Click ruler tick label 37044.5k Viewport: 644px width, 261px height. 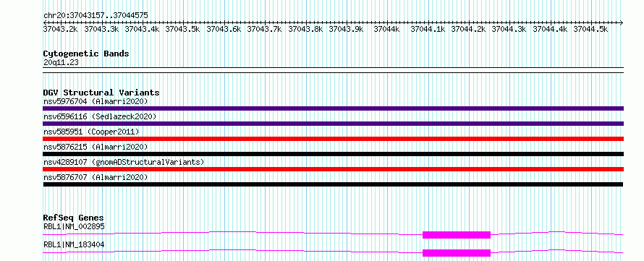[x=591, y=29]
